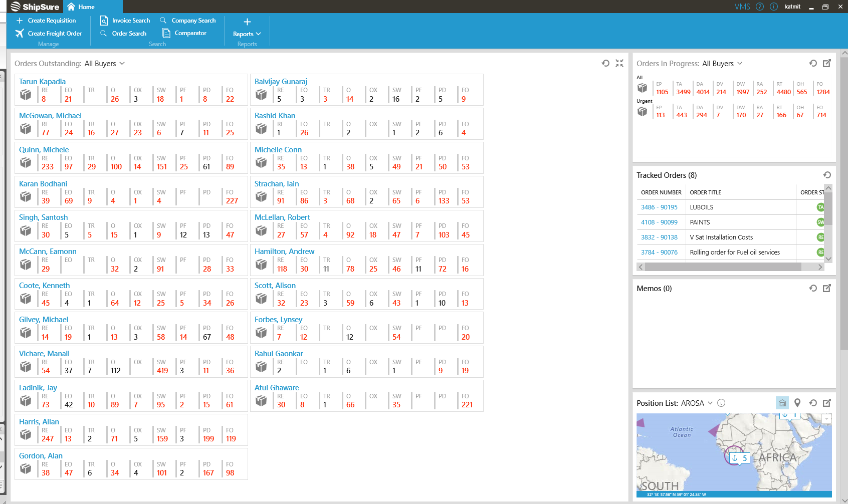Open Invoice Search from the ribbon
The width and height of the screenshot is (848, 504).
pyautogui.click(x=125, y=21)
